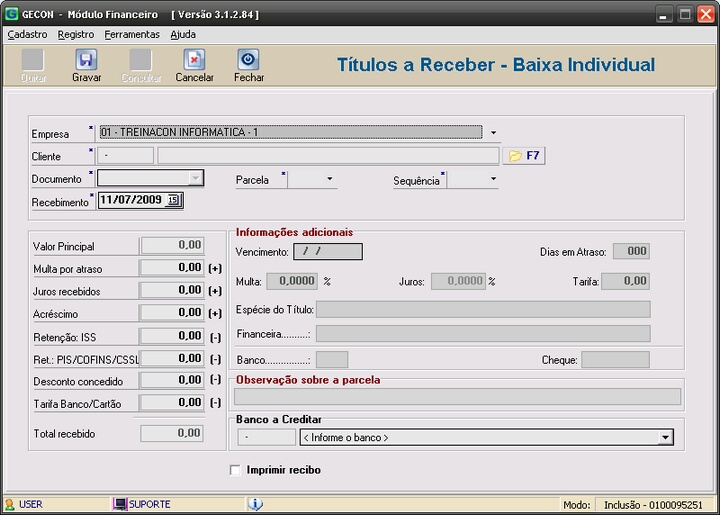
Task: Click the Banco code field
Action: [332, 360]
